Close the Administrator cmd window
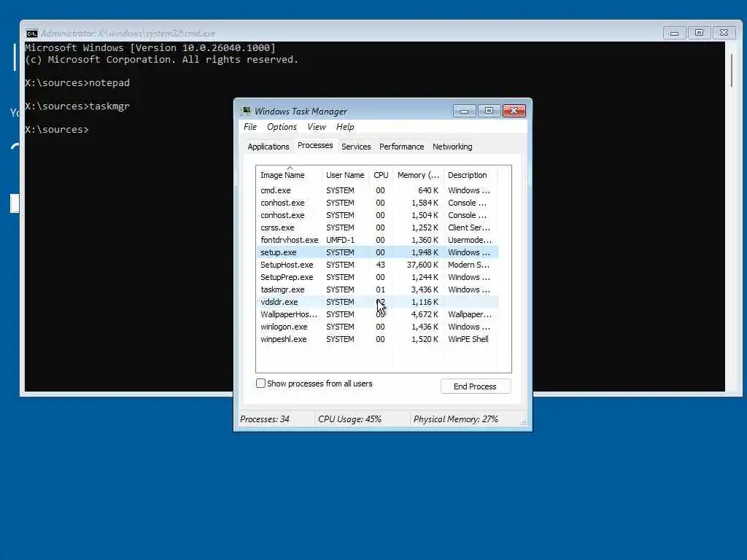Viewport: 747px width, 560px height. (724, 33)
